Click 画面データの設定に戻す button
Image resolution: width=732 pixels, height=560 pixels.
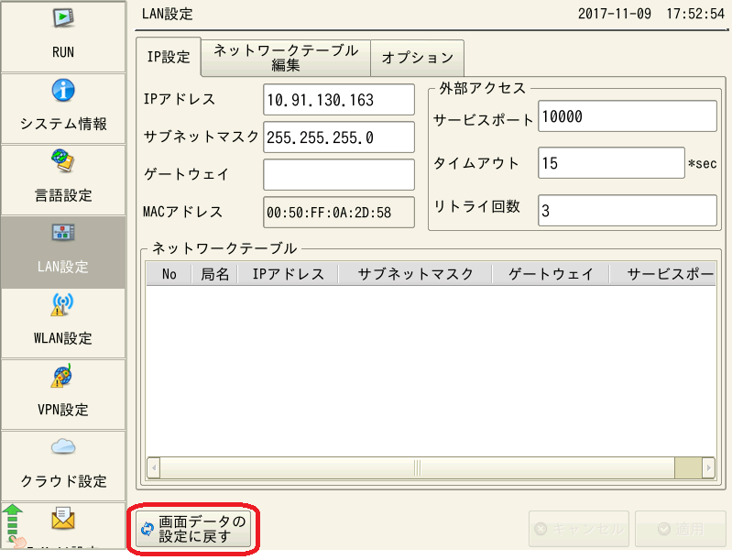193,529
